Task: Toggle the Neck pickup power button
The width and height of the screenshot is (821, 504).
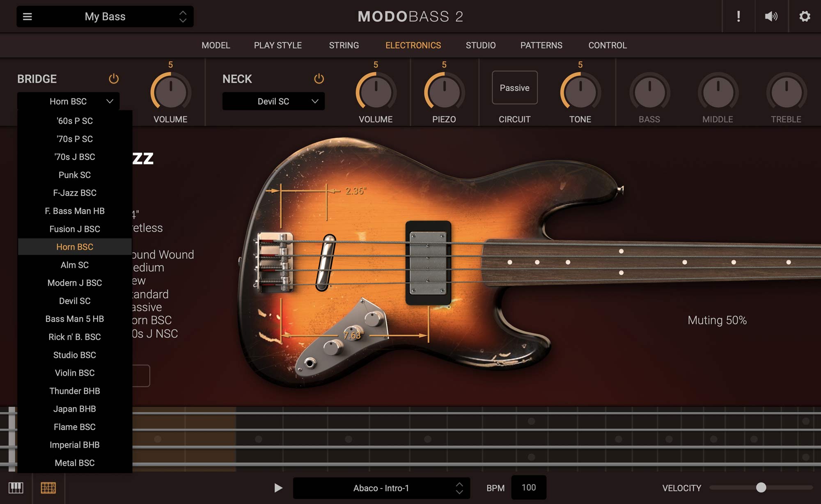Action: pyautogui.click(x=319, y=78)
